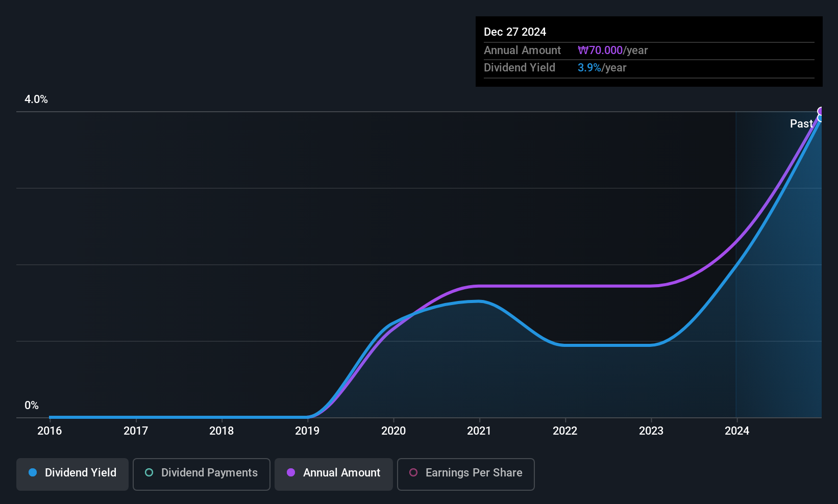Screen dimensions: 838x504
Task: Click the 2016 x-axis label
Action: (x=50, y=431)
